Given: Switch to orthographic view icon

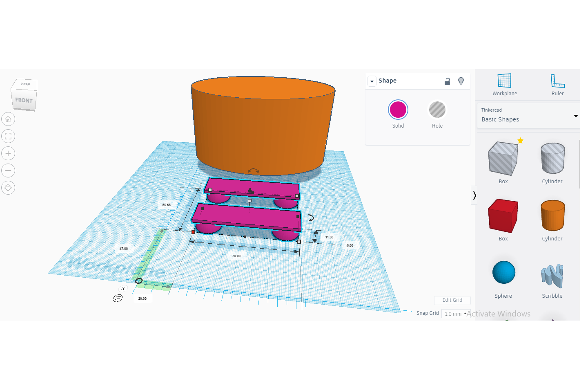Looking at the screenshot, I should 8,188.
